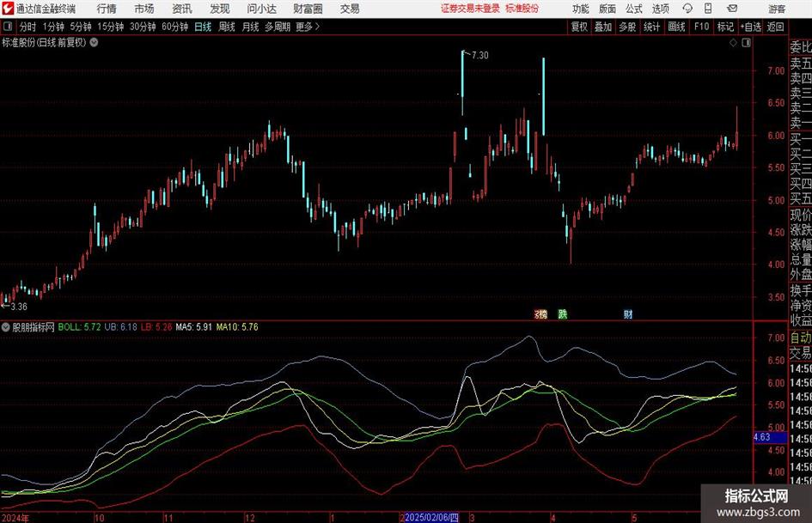Open the mail envelope icon
Image resolution: width=812 pixels, height=523 pixels.
pyautogui.click(x=732, y=9)
